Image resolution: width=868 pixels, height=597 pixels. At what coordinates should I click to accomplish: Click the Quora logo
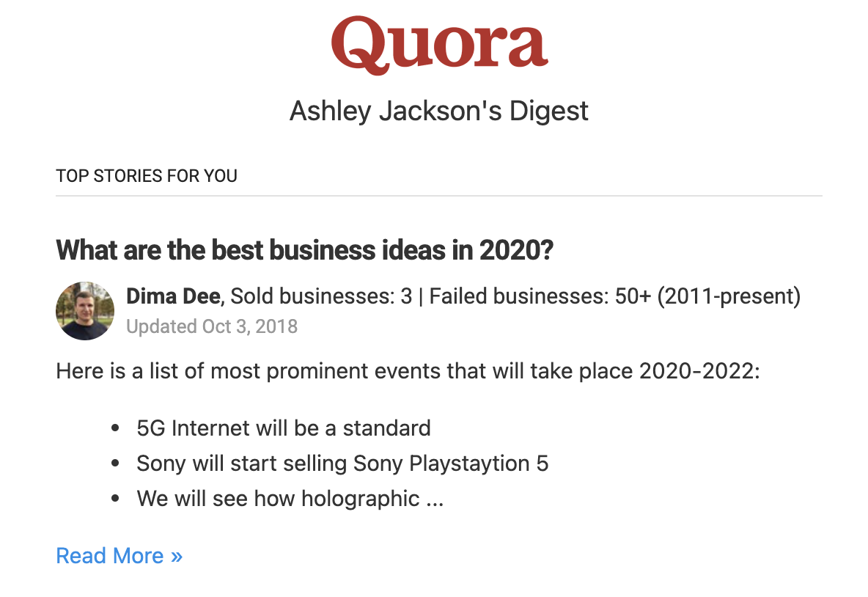tap(438, 45)
